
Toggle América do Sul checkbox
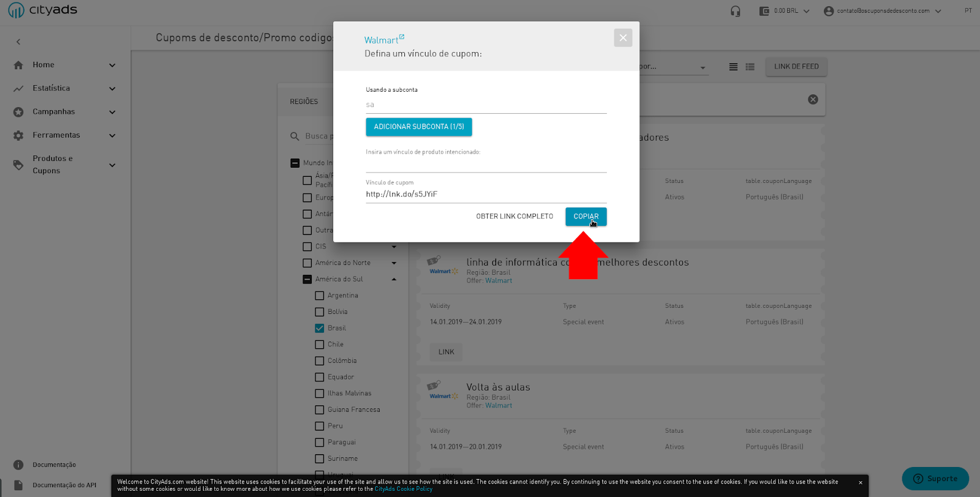point(307,279)
